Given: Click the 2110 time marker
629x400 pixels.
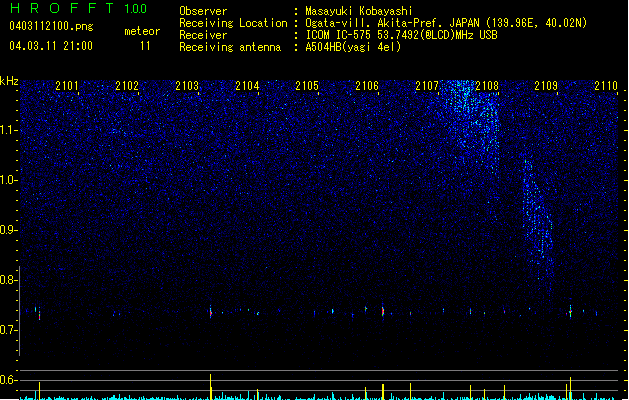Looking at the screenshot, I should (606, 86).
